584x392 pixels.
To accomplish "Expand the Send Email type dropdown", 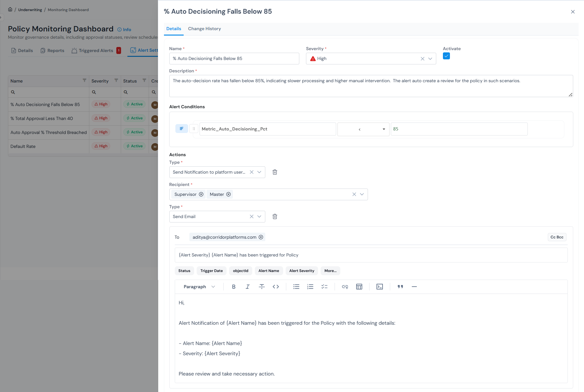I will pyautogui.click(x=259, y=216).
